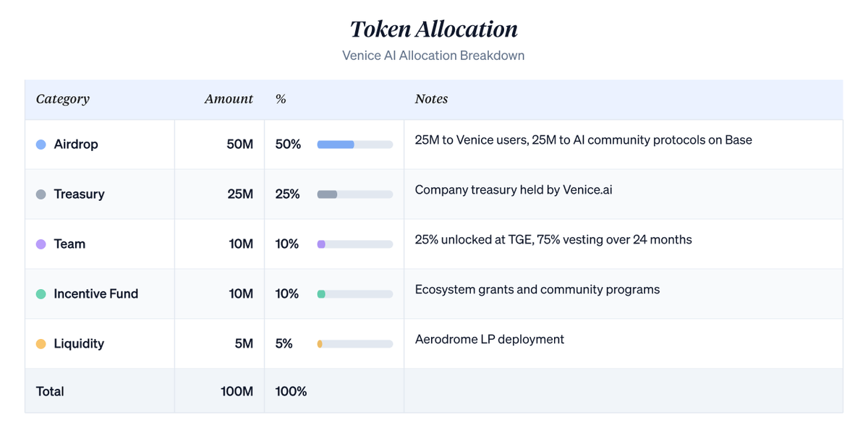This screenshot has height=438, width=868.
Task: Click the Aerodrome LP deployment note
Action: pos(490,339)
